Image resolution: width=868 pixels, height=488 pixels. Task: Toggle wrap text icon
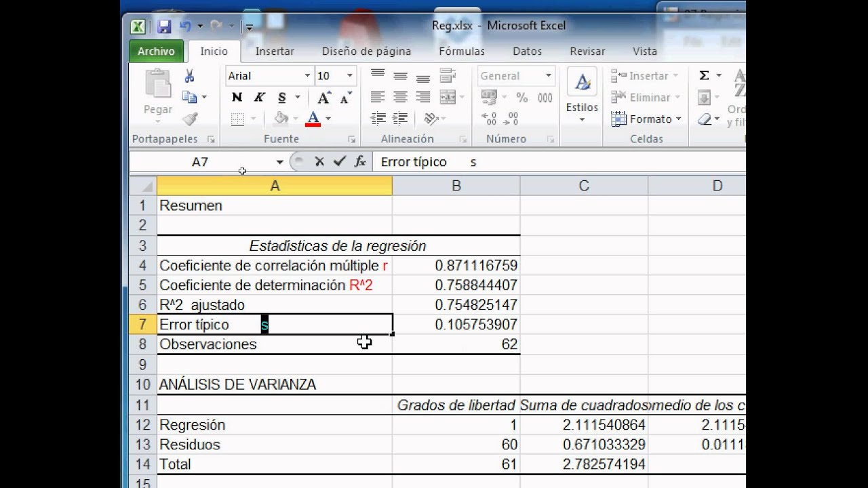coord(448,75)
